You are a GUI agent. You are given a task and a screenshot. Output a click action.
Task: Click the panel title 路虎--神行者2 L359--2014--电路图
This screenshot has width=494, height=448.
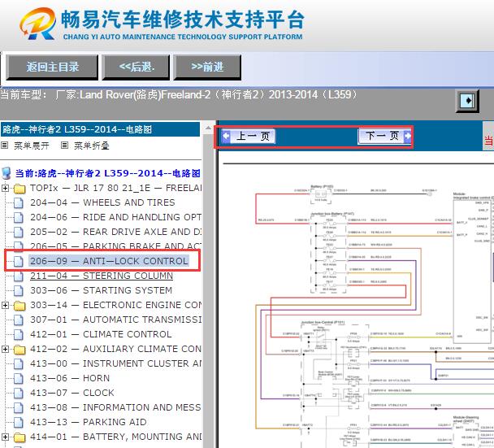[x=77, y=129]
